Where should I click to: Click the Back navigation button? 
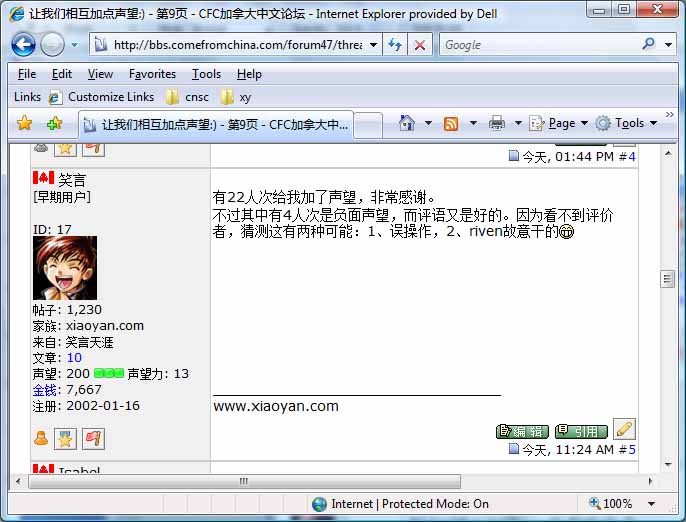pyautogui.click(x=23, y=45)
